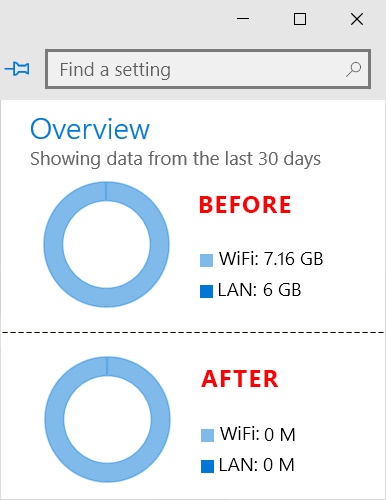Click the AFTER donut usage chart
386x500 pixels.
(x=107, y=419)
